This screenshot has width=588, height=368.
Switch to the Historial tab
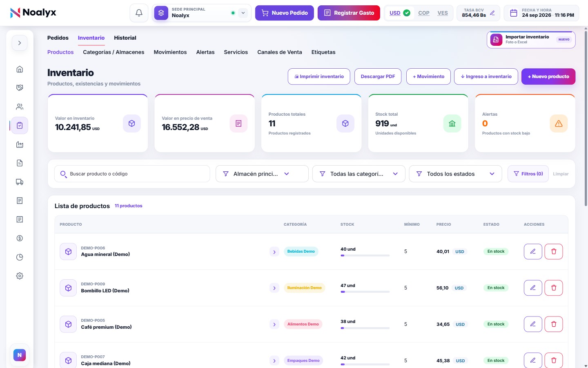point(125,38)
